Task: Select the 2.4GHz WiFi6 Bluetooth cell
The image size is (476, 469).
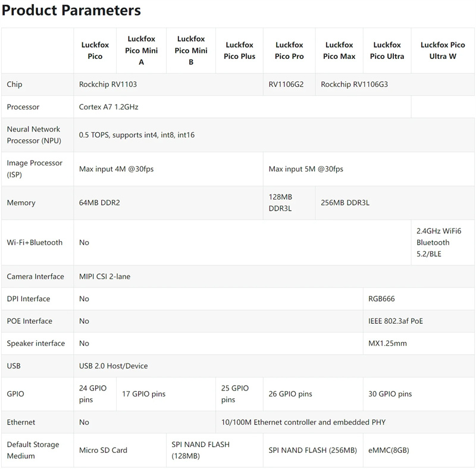Action: [443, 242]
